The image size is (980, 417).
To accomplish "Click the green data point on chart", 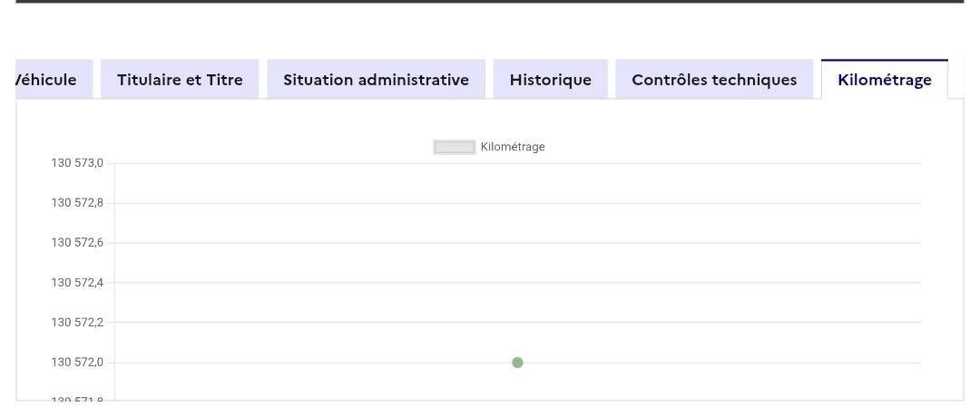I will 517,363.
